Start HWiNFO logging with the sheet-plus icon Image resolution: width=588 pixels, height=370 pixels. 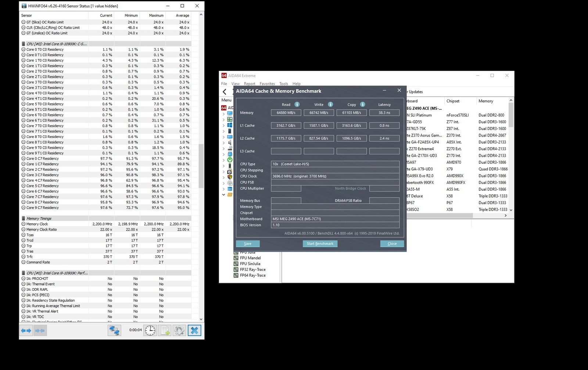165,330
